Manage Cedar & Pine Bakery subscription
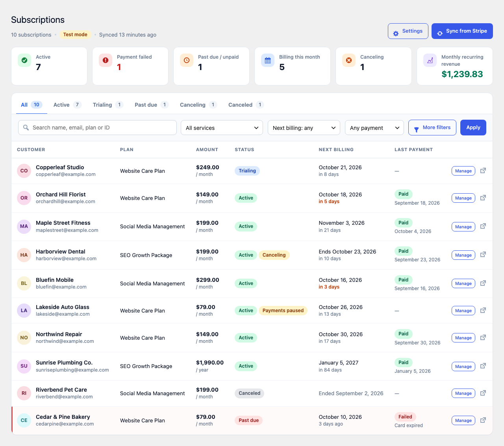Screen dimensions: 504x446 click(x=463, y=420)
